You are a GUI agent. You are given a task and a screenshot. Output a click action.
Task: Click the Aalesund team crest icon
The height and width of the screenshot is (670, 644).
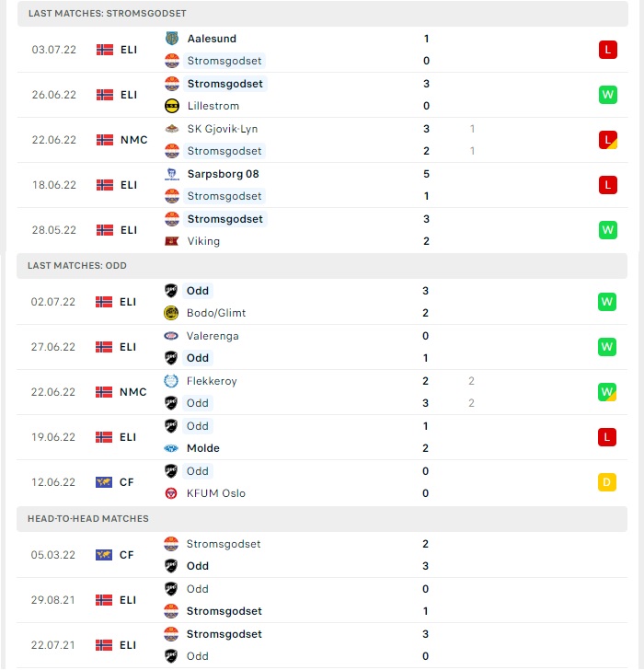[x=172, y=39]
